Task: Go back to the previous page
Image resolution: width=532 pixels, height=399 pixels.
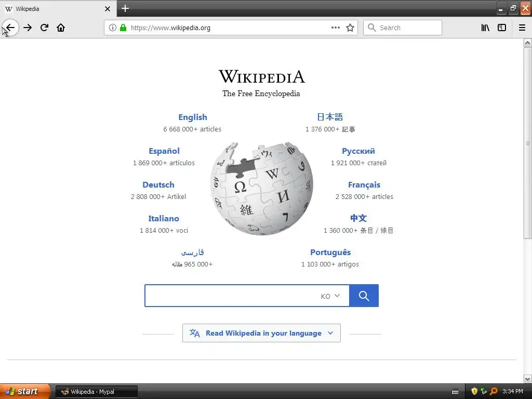Action: [x=10, y=28]
